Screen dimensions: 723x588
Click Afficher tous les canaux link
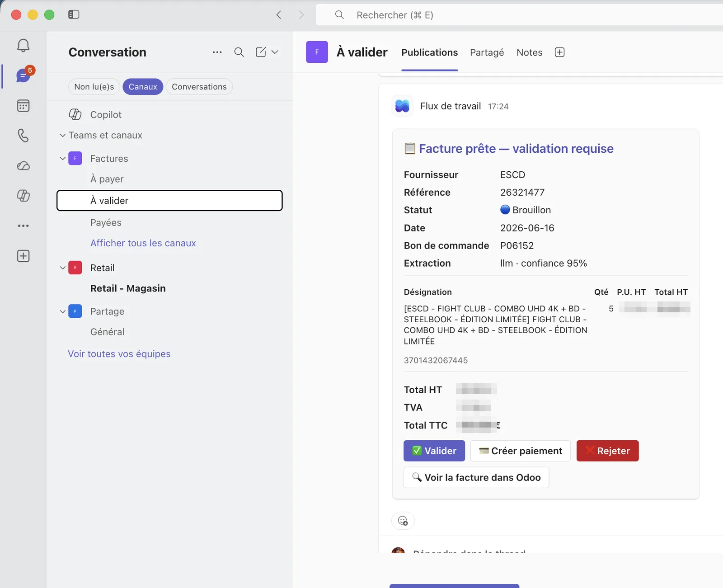click(x=143, y=243)
